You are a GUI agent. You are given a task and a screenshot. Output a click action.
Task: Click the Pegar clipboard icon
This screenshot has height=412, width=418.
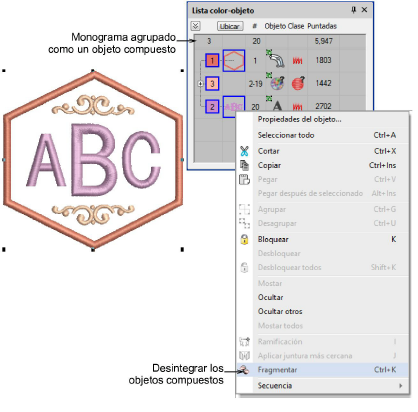point(244,179)
